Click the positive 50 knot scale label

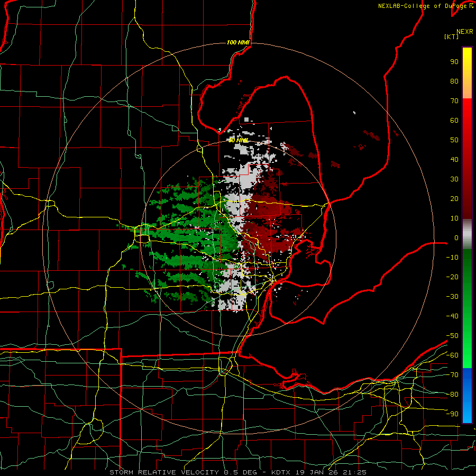454,140
